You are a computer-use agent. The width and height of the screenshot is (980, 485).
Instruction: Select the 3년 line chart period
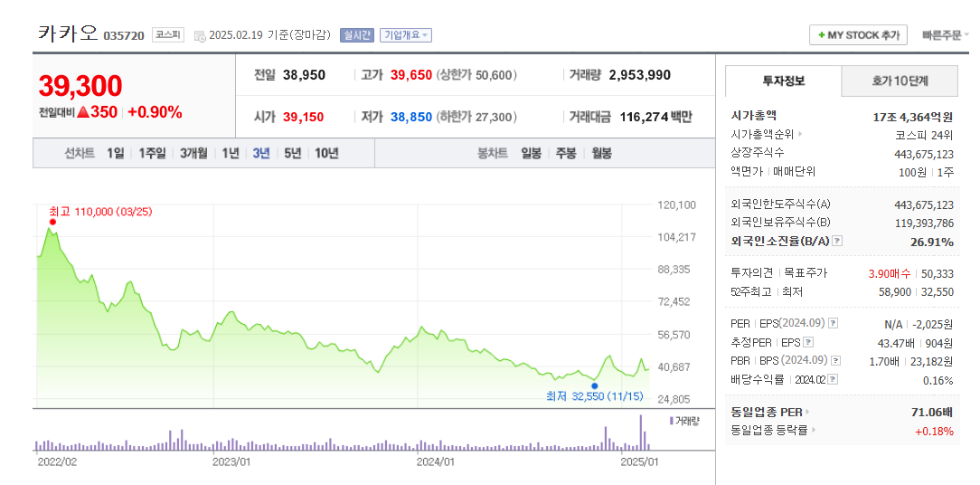point(261,153)
